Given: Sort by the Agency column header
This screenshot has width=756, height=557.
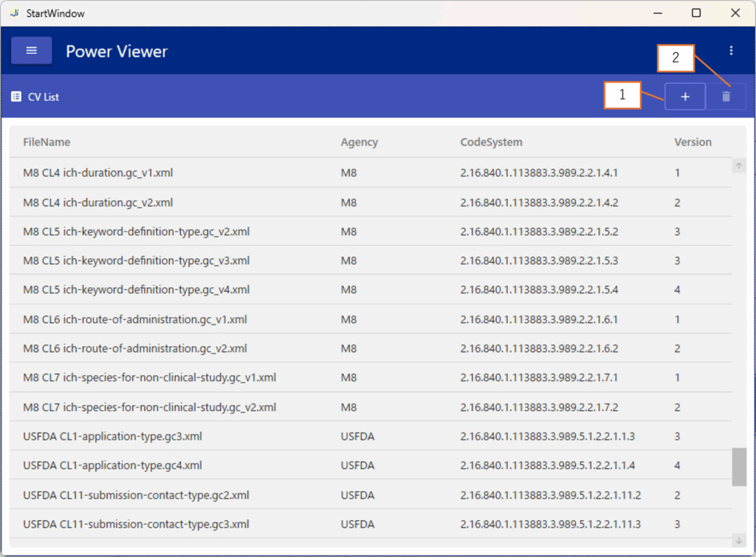Looking at the screenshot, I should (359, 142).
